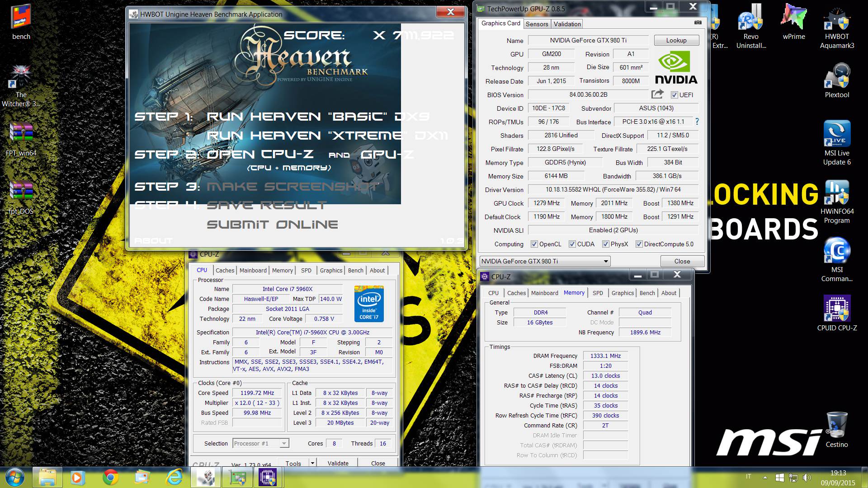Image resolution: width=868 pixels, height=488 pixels.
Task: Launch CPUID CPU-Z desktop icon
Action: (837, 313)
